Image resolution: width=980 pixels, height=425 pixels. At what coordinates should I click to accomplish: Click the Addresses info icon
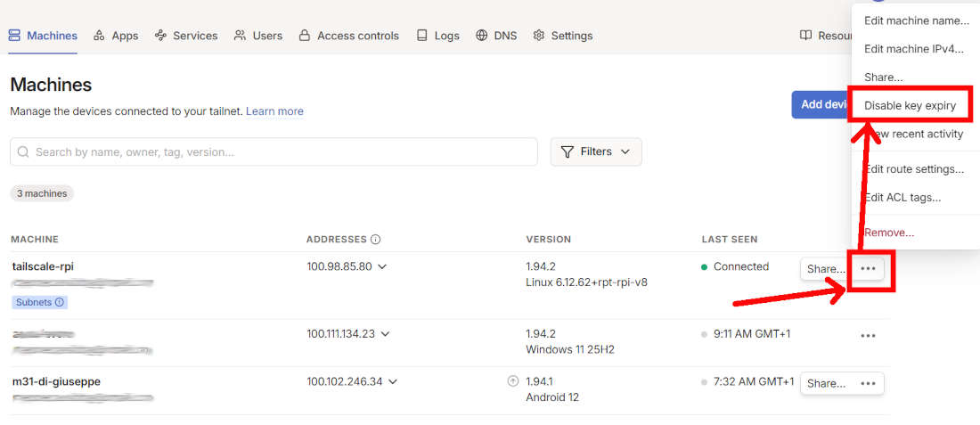tap(376, 240)
